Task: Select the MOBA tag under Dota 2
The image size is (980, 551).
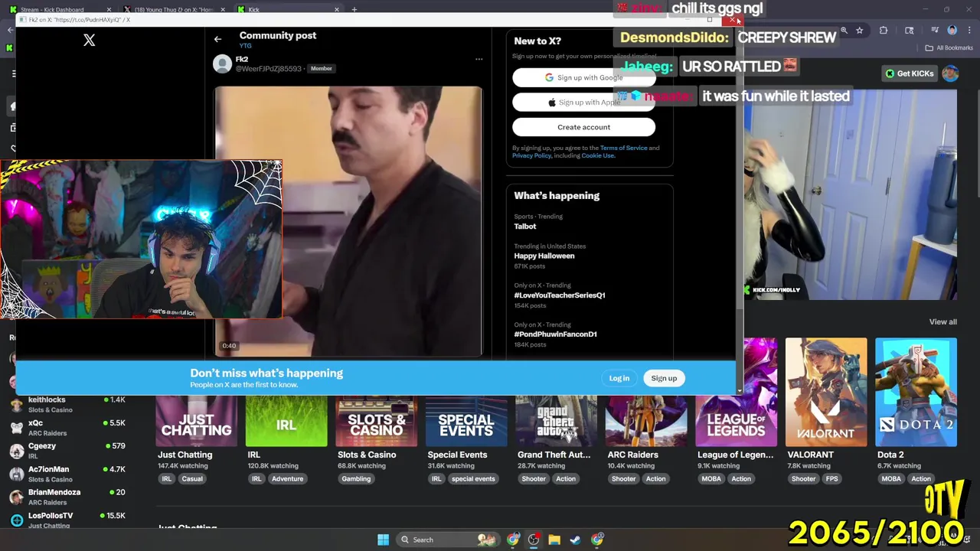Action: 891,479
